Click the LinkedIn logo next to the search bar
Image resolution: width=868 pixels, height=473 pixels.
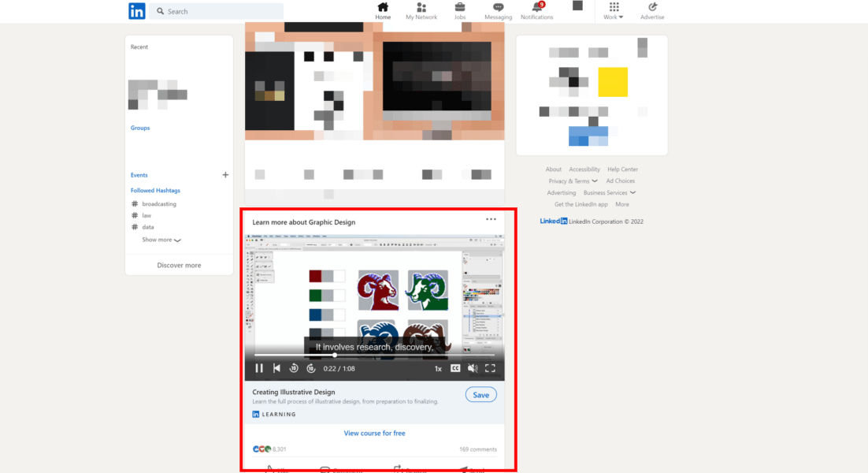click(137, 10)
